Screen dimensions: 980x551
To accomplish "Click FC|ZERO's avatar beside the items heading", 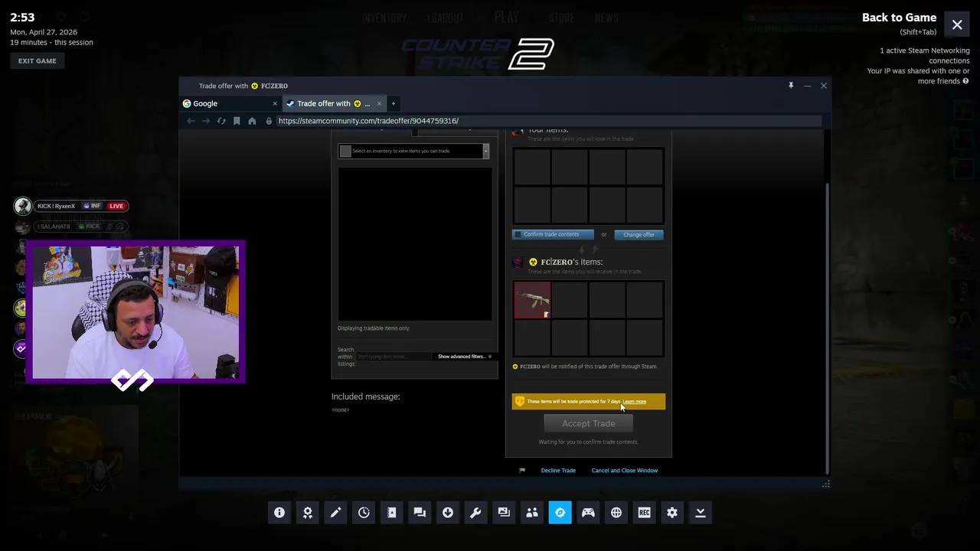I will (x=518, y=262).
